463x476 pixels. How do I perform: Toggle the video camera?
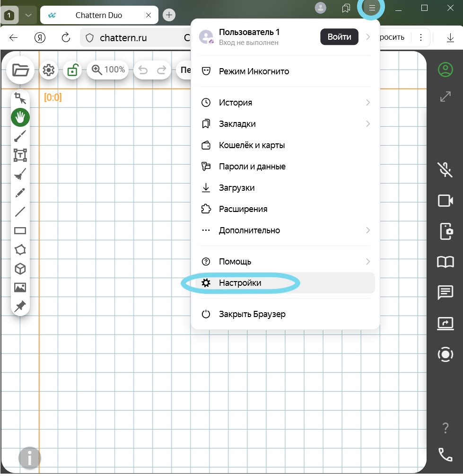[x=445, y=201]
